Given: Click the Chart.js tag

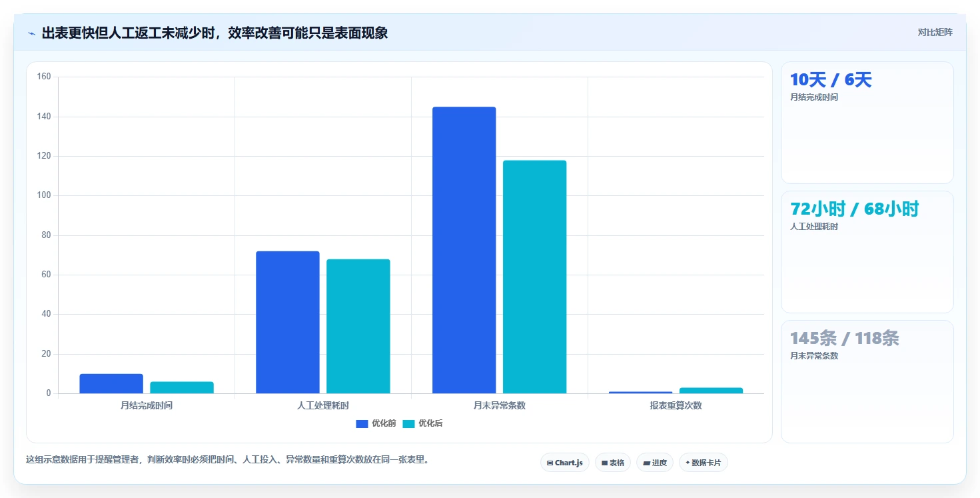Looking at the screenshot, I should pos(564,463).
